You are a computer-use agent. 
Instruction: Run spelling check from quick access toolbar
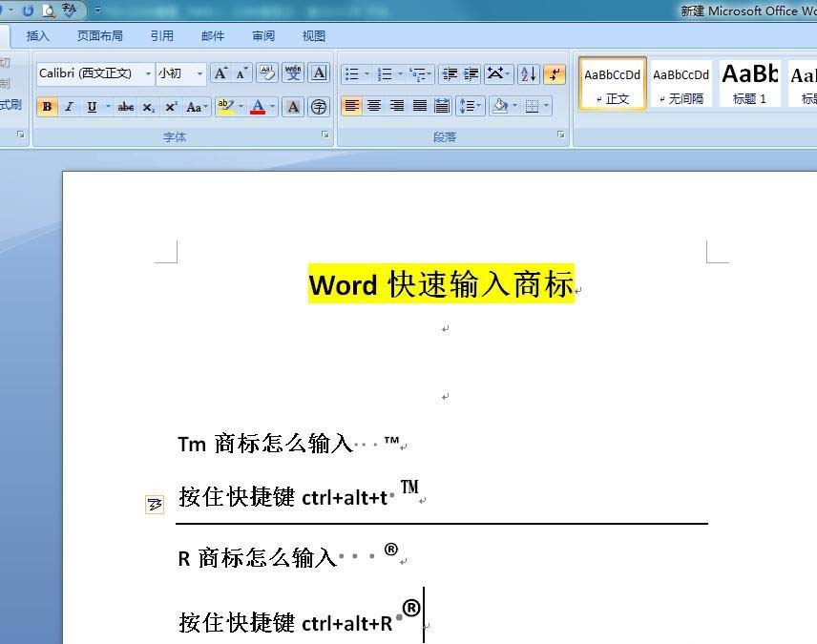tap(69, 10)
